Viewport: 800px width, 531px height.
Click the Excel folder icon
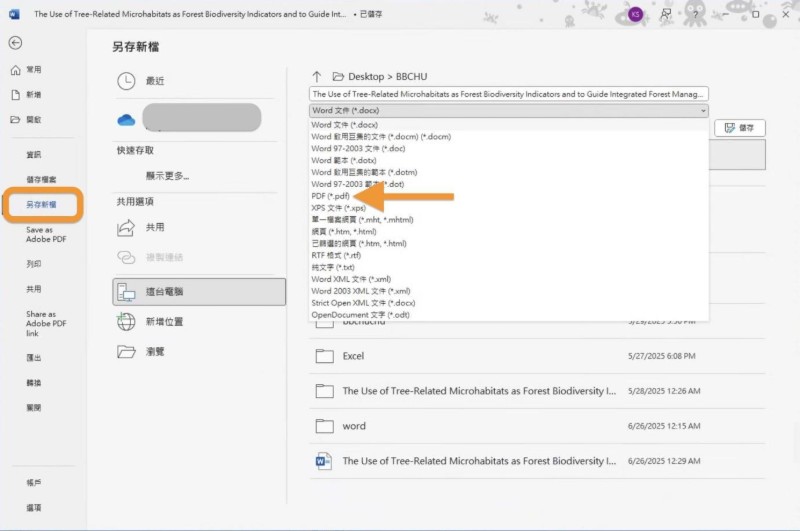coord(324,356)
